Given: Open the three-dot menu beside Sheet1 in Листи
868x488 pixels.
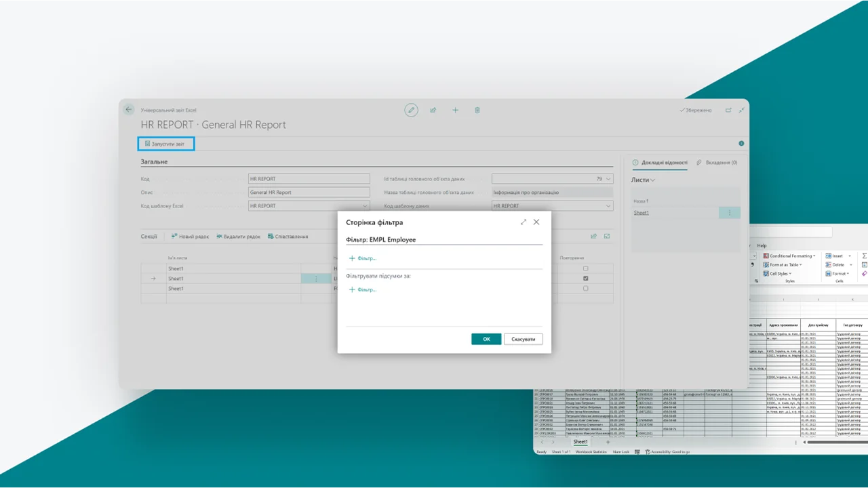Looking at the screenshot, I should (x=729, y=212).
